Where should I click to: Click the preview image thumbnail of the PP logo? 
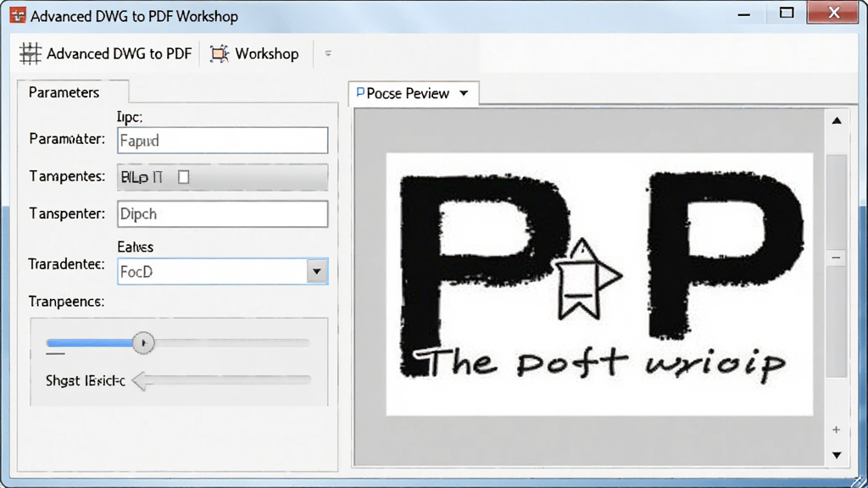(599, 284)
